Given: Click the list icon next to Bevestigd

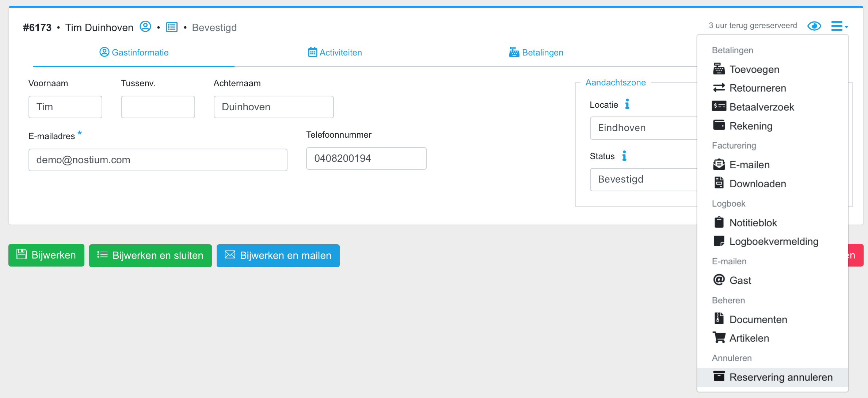Looking at the screenshot, I should (172, 27).
